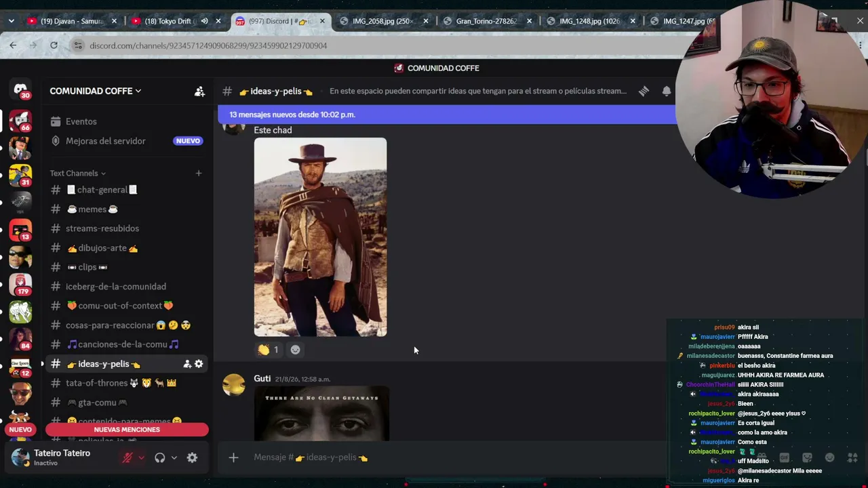Viewport: 868px width, 488px height.
Task: Go back in browser history
Action: tap(13, 45)
